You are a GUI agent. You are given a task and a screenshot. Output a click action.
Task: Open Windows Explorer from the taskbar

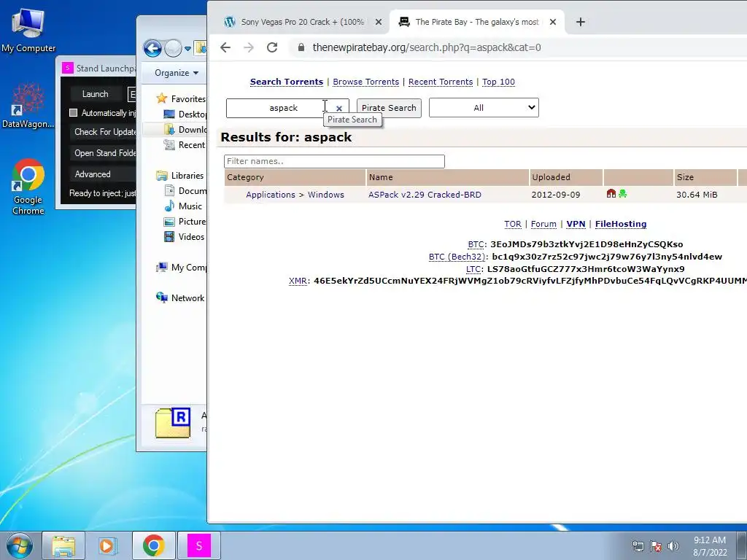63,545
